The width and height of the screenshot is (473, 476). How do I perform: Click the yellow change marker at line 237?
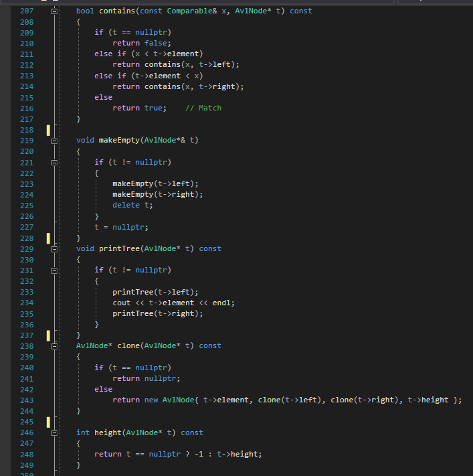pyautogui.click(x=48, y=335)
